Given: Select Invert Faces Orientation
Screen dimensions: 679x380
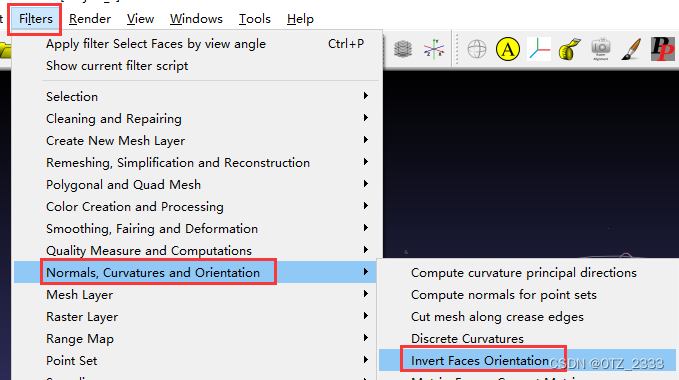Looking at the screenshot, I should [527, 361].
